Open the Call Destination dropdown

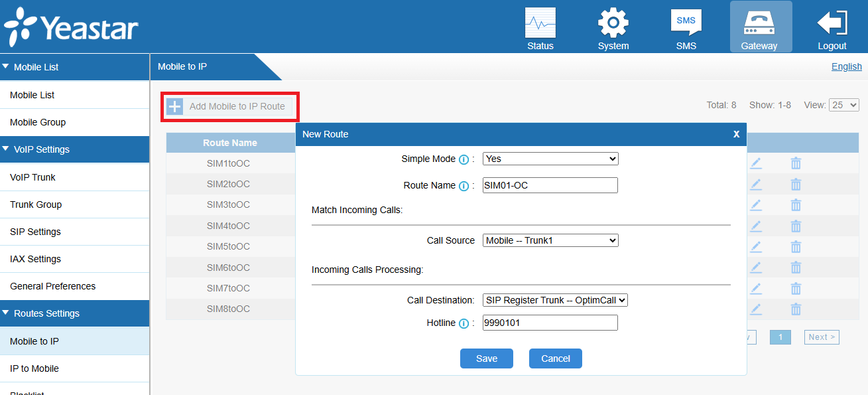point(555,300)
